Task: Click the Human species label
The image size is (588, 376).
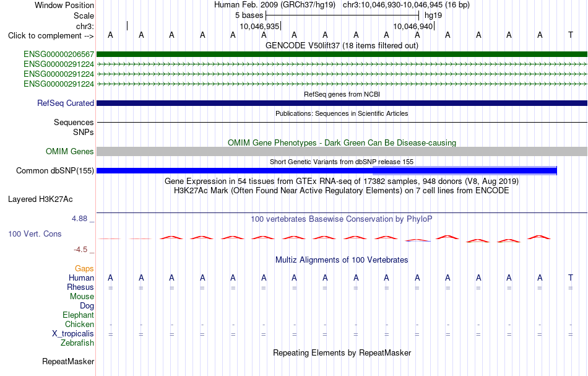Action: point(81,278)
